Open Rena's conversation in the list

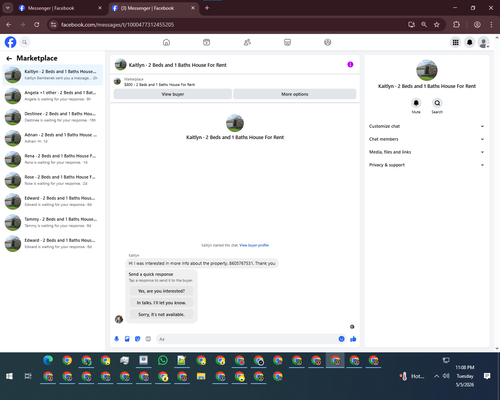(53, 159)
